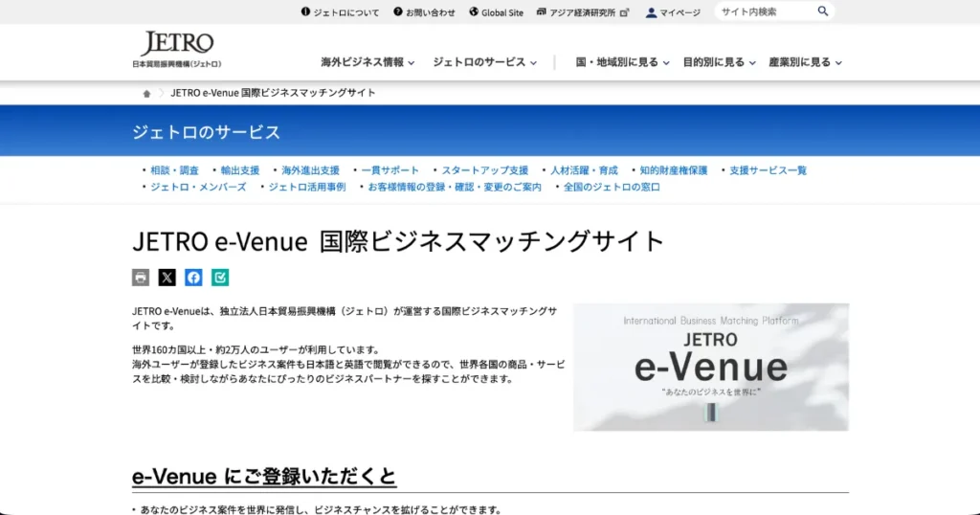Click the print page icon
980x515 pixels.
141,278
